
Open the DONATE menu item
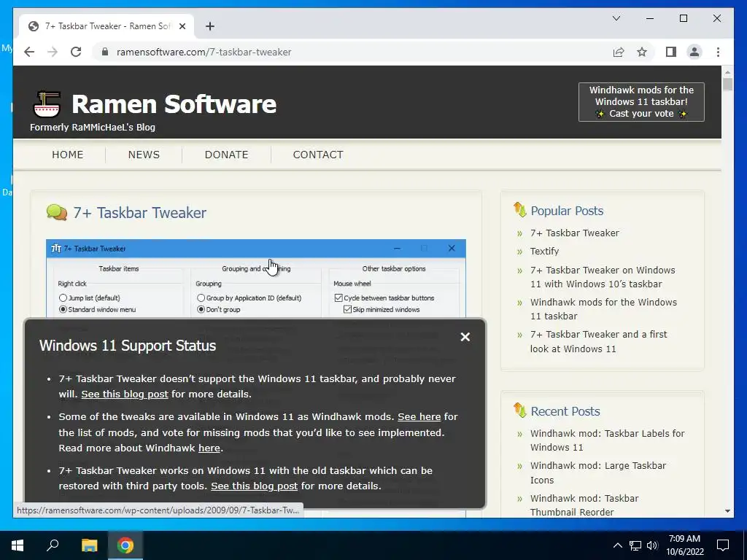(226, 155)
